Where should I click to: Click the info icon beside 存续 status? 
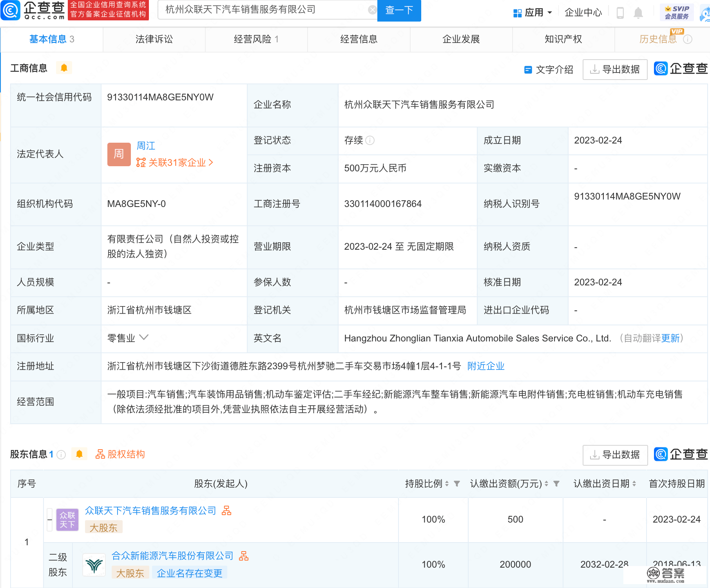pos(370,140)
